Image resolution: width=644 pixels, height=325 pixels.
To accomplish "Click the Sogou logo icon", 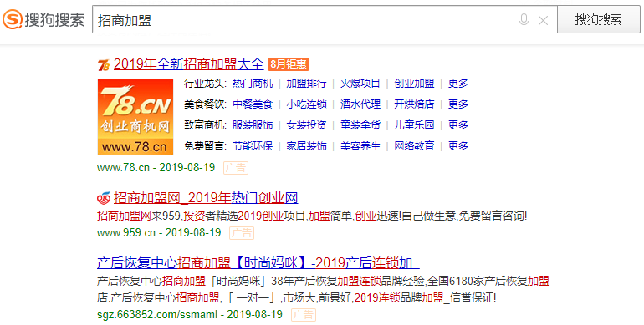I will (x=13, y=19).
